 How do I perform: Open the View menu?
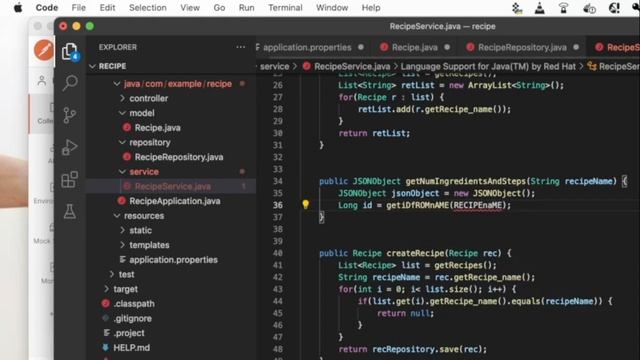click(x=190, y=8)
